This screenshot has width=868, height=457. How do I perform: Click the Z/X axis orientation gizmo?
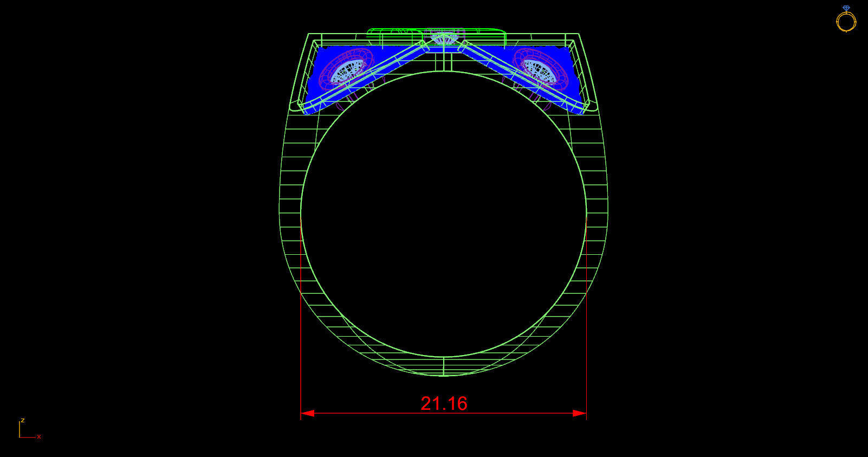tap(30, 429)
